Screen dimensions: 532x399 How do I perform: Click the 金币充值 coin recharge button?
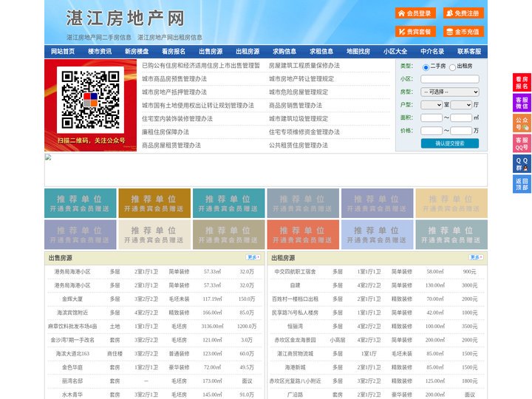coord(463,32)
